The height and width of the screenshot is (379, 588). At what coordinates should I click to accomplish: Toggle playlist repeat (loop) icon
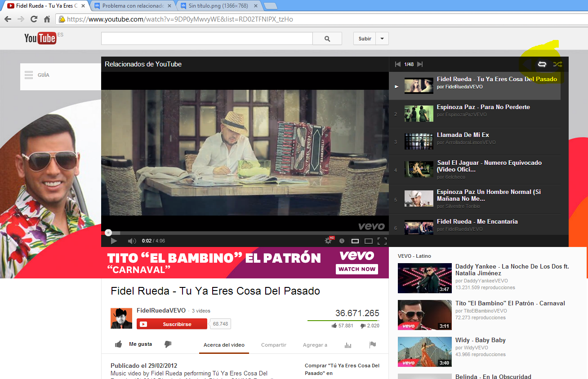(x=542, y=64)
